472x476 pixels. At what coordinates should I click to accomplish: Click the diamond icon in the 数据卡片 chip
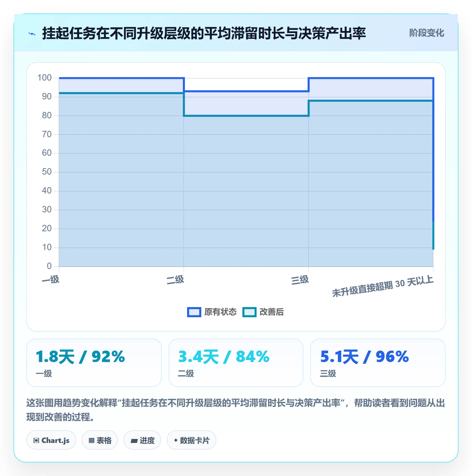(176, 440)
